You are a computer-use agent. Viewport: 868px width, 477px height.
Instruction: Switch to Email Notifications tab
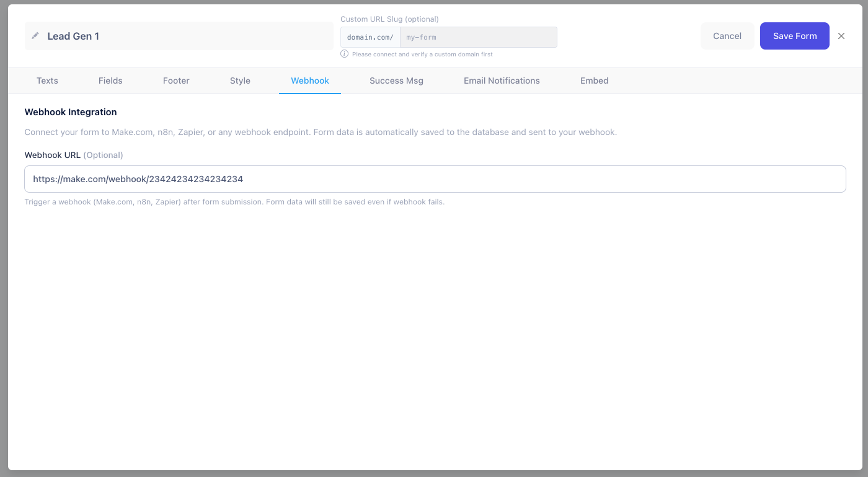tap(502, 81)
